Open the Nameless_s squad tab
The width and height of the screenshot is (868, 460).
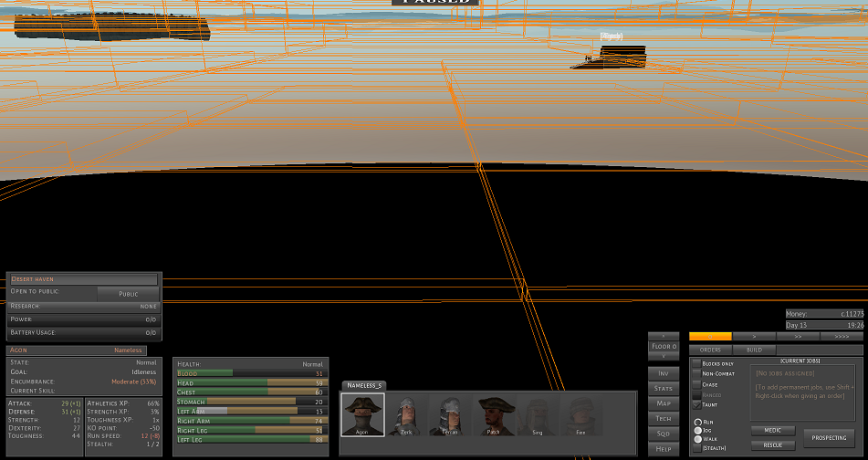pyautogui.click(x=364, y=385)
